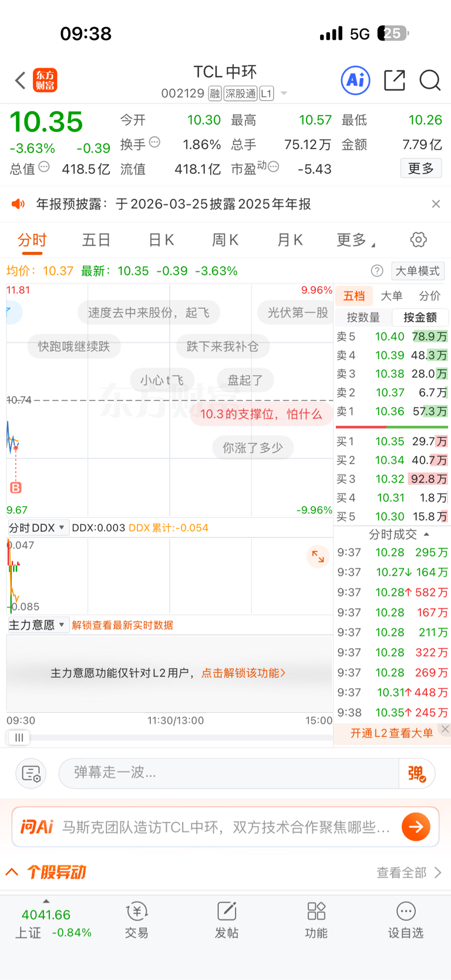The image size is (451, 980).
Task: Tap the announcement speaker icon
Action: pyautogui.click(x=19, y=204)
